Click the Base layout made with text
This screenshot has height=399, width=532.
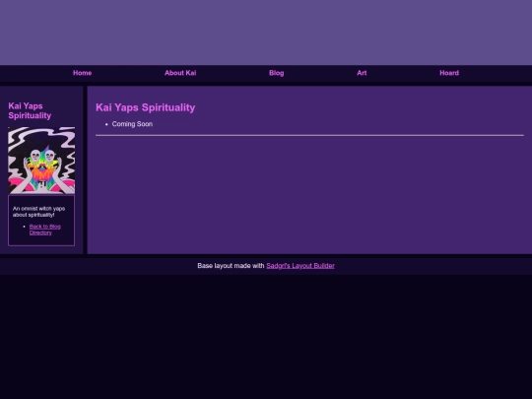pos(231,266)
